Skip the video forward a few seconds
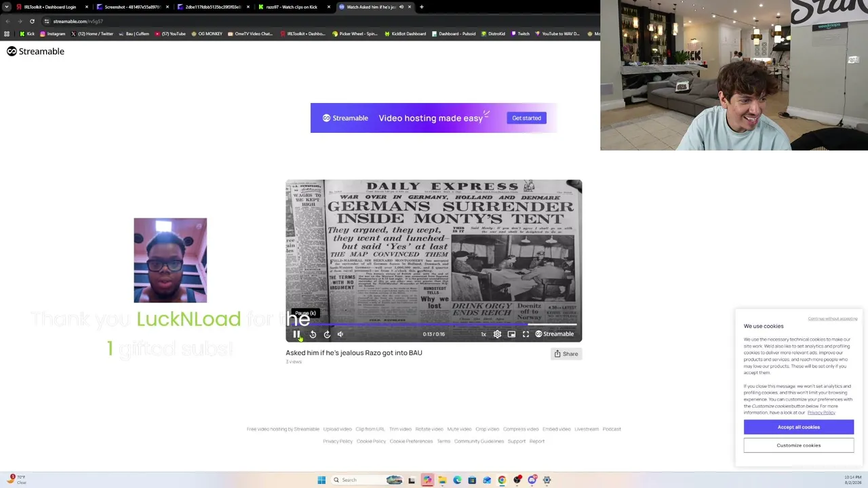Viewport: 868px width, 488px height. point(327,334)
